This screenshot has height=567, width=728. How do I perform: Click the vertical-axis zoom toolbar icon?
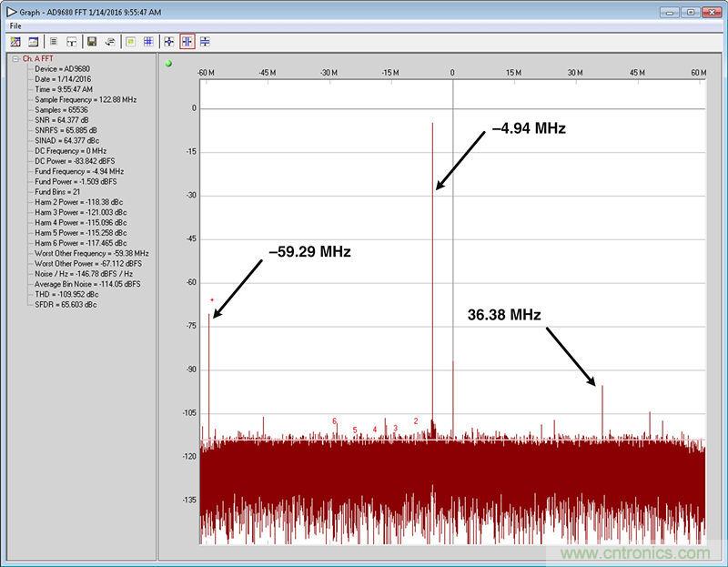[x=205, y=42]
